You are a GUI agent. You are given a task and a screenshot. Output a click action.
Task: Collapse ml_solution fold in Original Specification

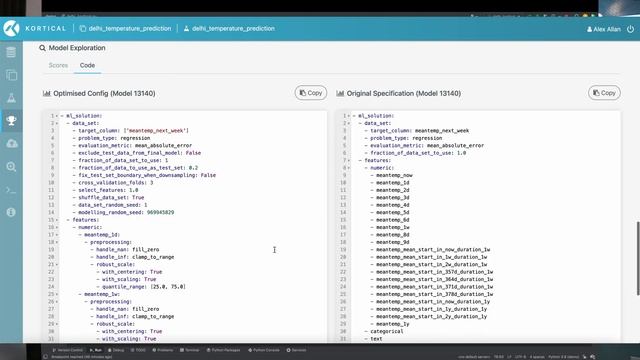point(349,116)
